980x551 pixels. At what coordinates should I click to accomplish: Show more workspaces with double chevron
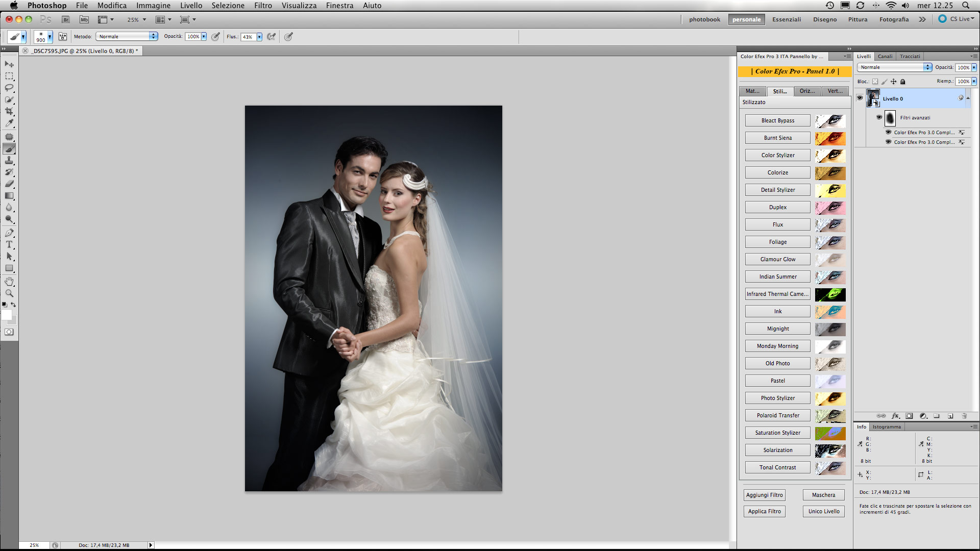click(922, 19)
